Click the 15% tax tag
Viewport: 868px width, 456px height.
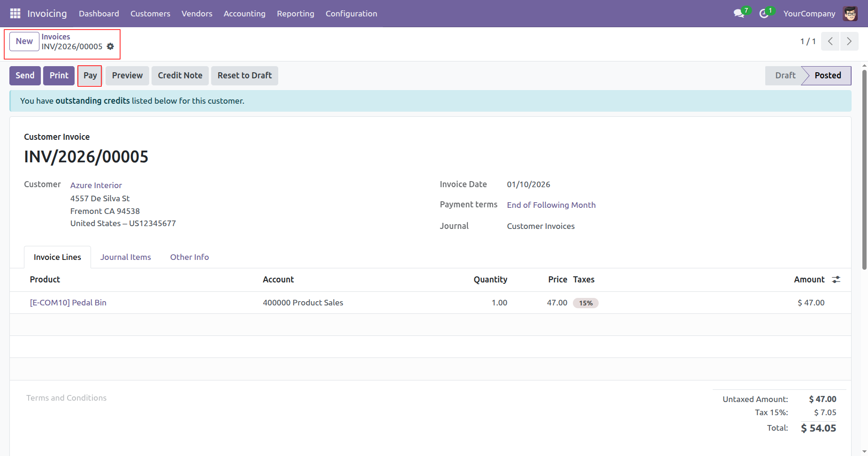tap(585, 303)
